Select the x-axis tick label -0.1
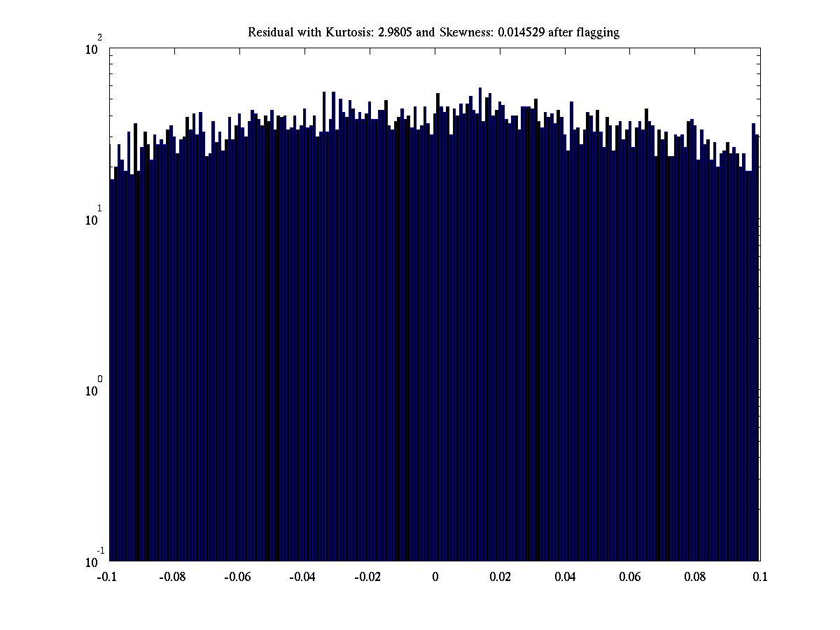Viewport: 840px width, 630px height. (x=107, y=577)
